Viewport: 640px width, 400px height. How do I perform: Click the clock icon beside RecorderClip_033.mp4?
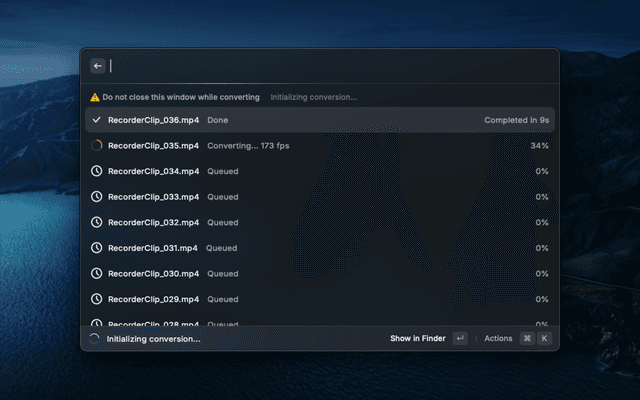(96, 197)
